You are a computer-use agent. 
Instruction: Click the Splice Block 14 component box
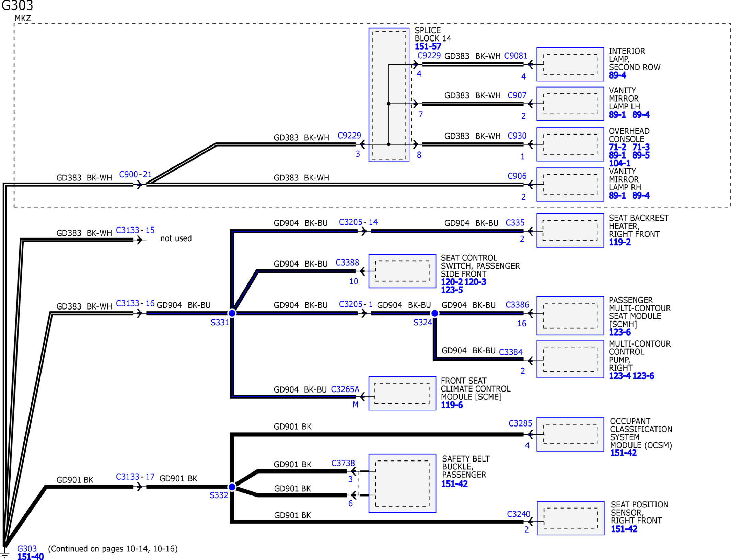[389, 95]
